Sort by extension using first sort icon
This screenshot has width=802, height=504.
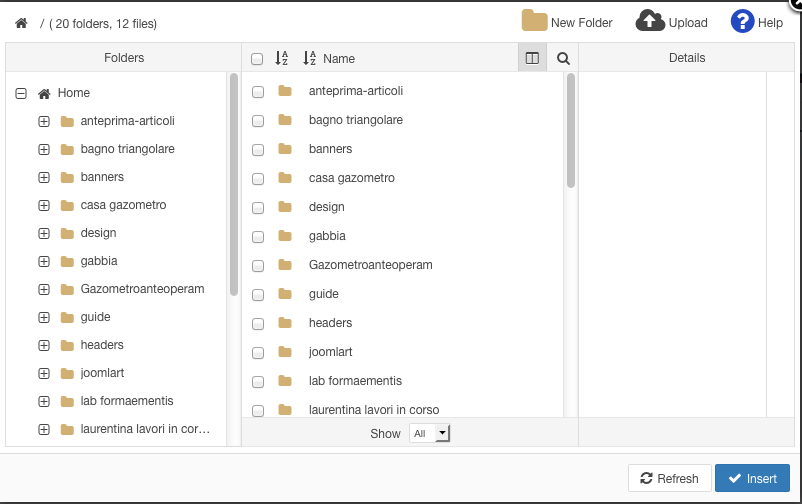282,58
